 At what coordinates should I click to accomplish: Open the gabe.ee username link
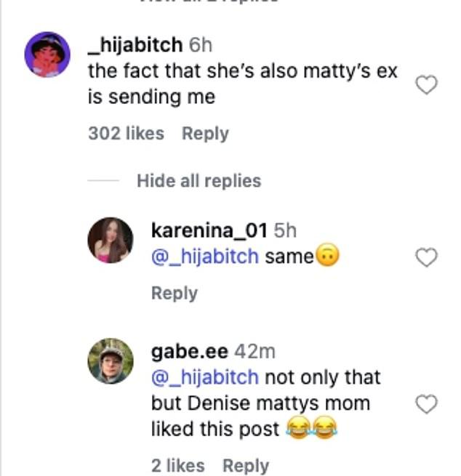pos(190,352)
